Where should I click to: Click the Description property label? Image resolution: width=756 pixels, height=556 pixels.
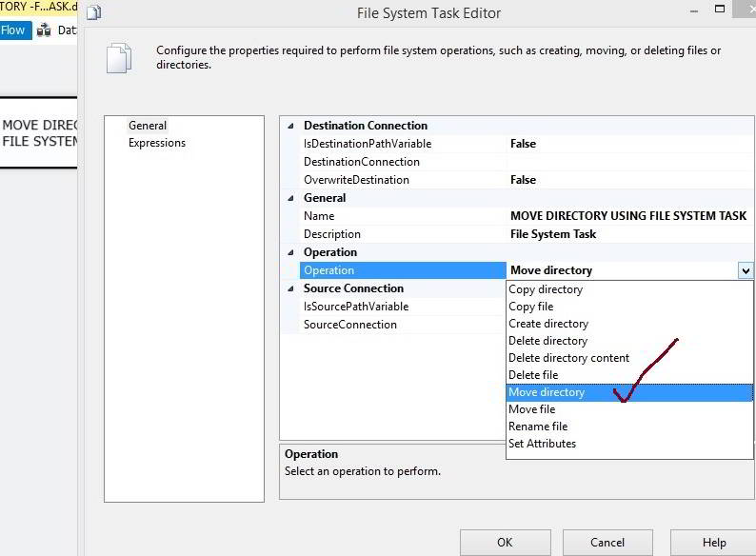pos(331,234)
